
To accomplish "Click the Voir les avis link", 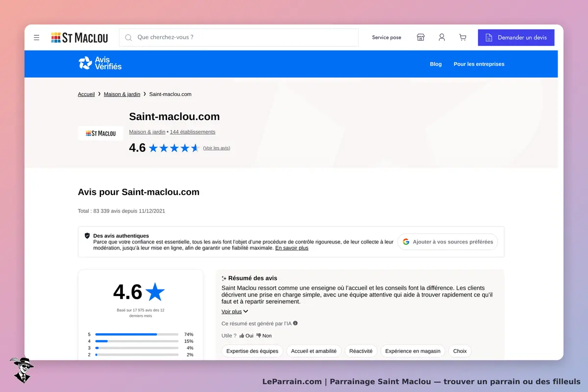I will pyautogui.click(x=217, y=148).
